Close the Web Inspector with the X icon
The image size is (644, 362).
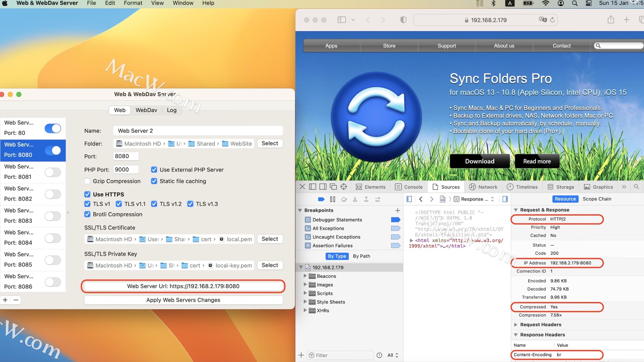[302, 187]
